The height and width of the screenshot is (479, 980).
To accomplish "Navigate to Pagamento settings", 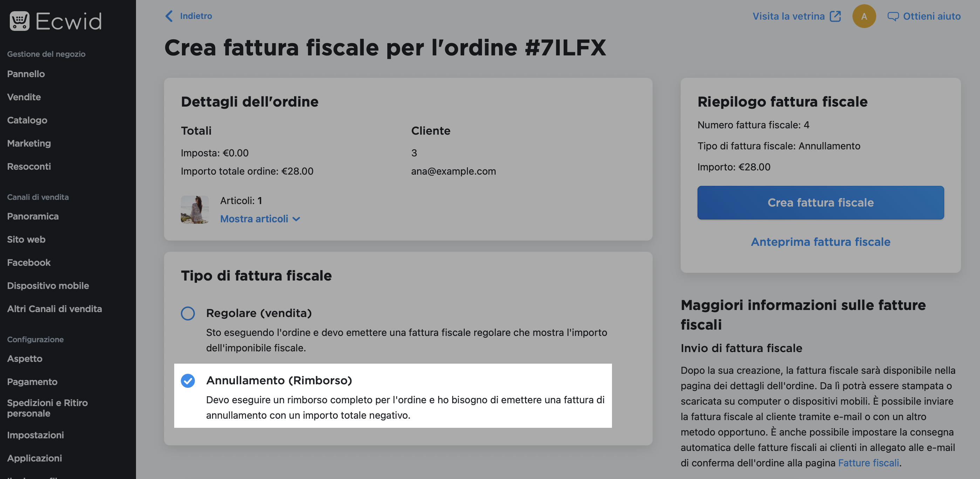I will point(32,382).
